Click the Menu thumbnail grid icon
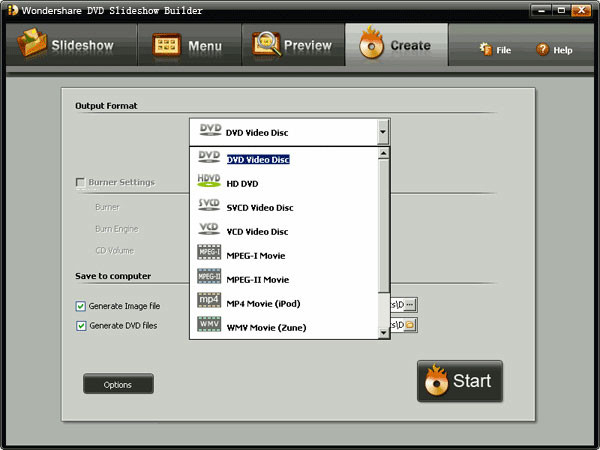600x450 pixels. [x=166, y=45]
